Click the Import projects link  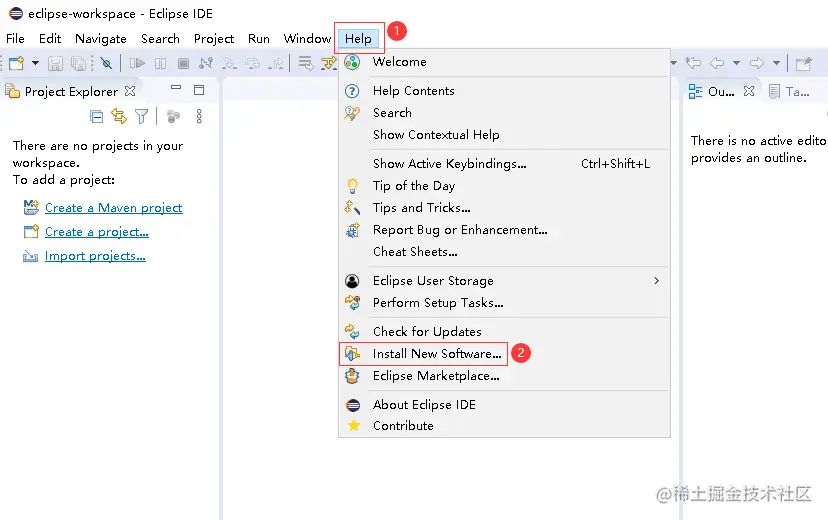click(95, 256)
